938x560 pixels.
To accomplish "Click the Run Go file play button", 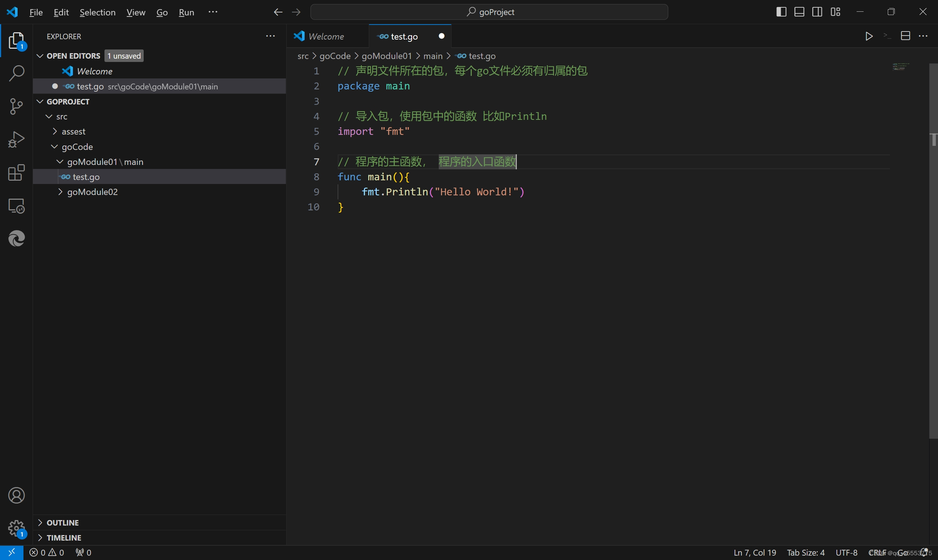I will tap(869, 36).
